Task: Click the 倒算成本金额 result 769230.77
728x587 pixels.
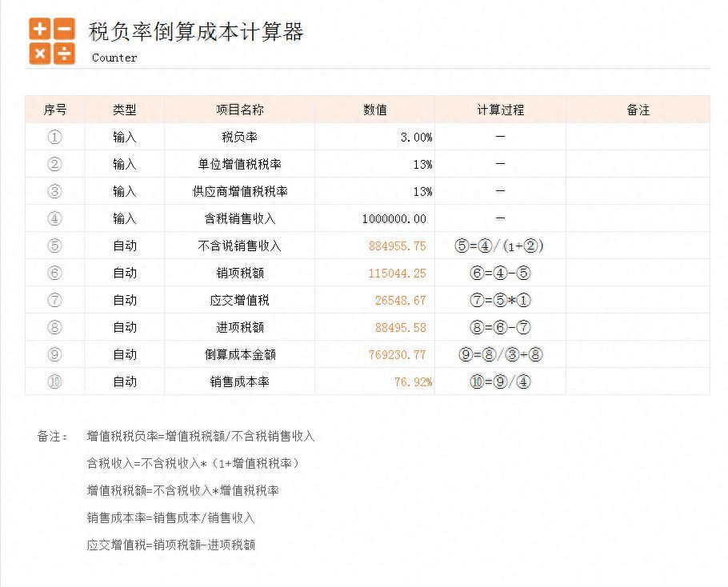Action: click(397, 355)
